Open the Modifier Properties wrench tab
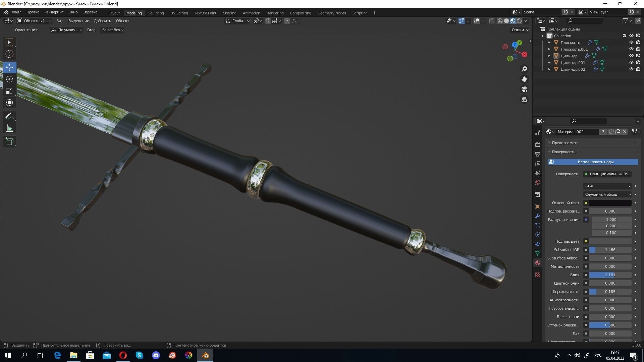The height and width of the screenshot is (362, 644). click(537, 216)
